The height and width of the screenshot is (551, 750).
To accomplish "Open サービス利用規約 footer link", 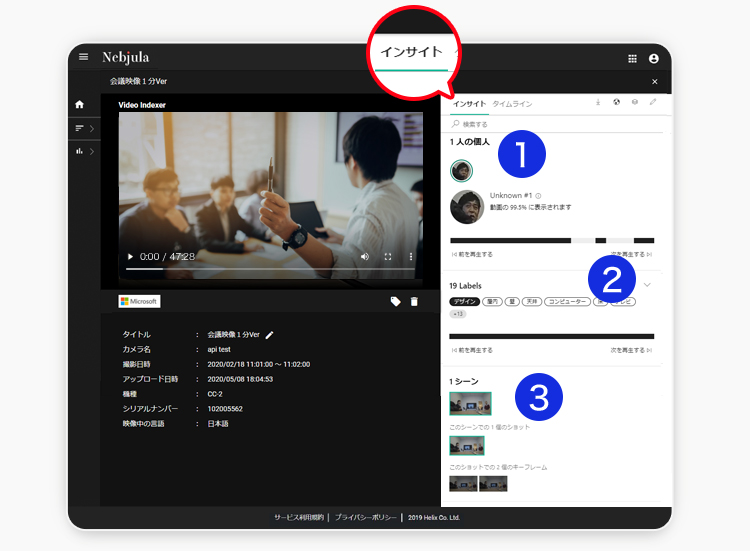I will [298, 518].
